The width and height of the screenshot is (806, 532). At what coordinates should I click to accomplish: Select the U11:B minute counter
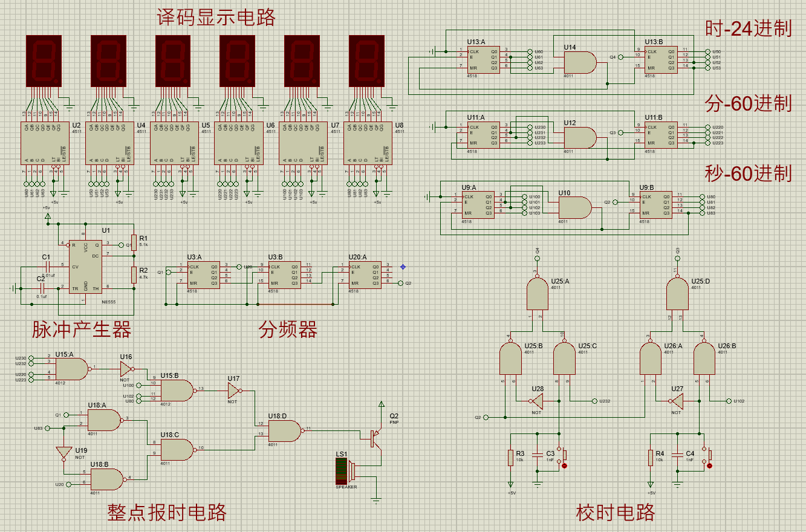click(x=660, y=135)
